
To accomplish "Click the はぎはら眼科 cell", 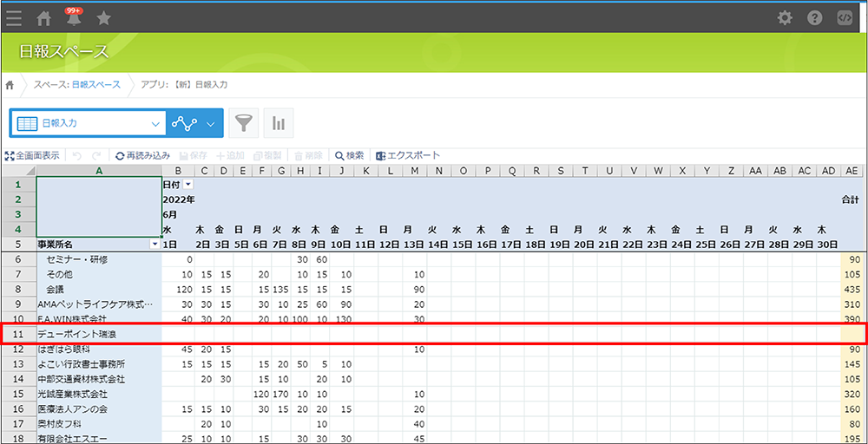I will 99,349.
